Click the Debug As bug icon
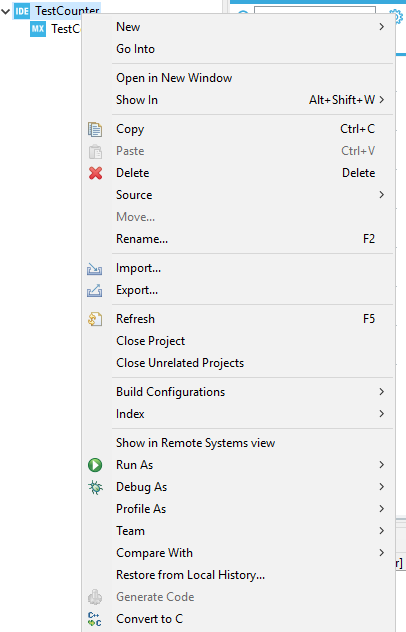 click(x=95, y=487)
